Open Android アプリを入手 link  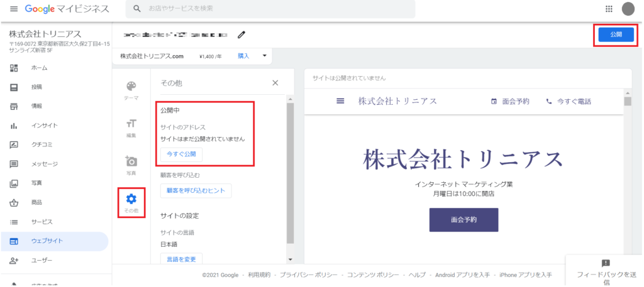point(462,274)
